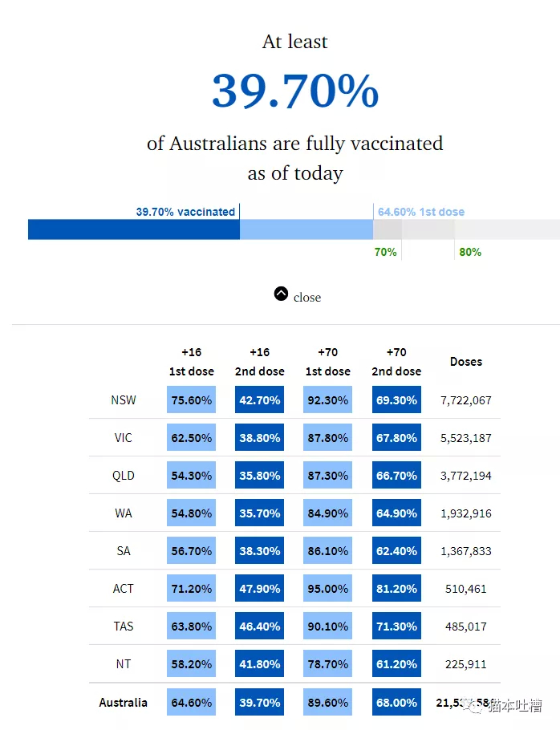This screenshot has height=730, width=560.
Task: Click the +70 2nd dose column header
Action: [x=396, y=362]
